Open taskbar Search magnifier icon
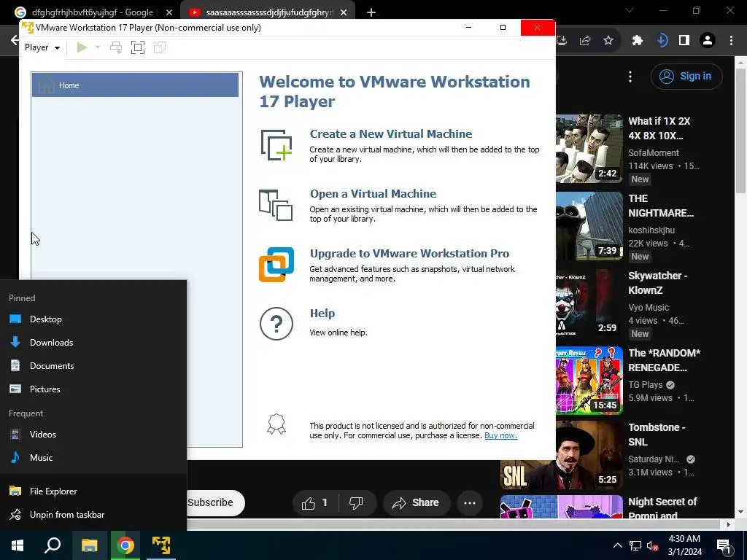Image resolution: width=747 pixels, height=560 pixels. [x=53, y=545]
